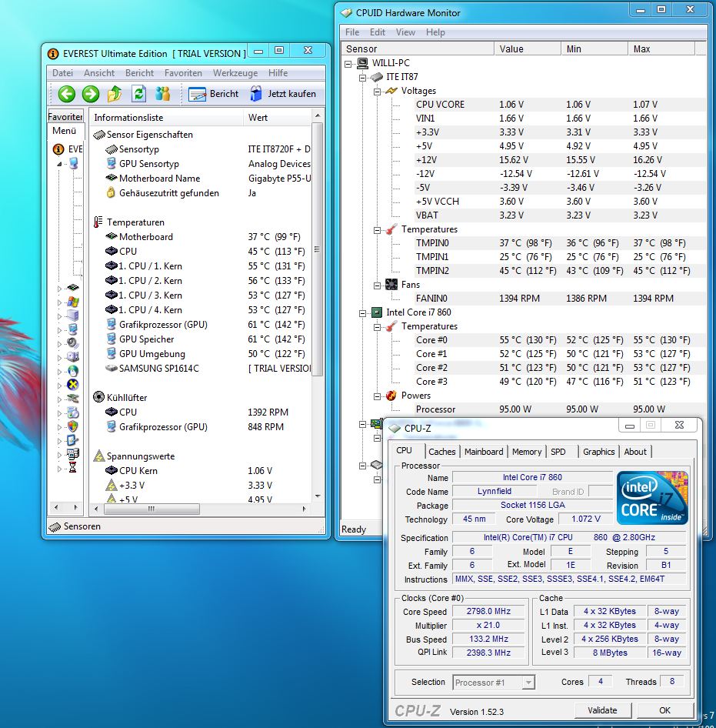Click the globe network icon in EVEREST tree
Image resolution: width=716 pixels, height=728 pixels.
[73, 371]
